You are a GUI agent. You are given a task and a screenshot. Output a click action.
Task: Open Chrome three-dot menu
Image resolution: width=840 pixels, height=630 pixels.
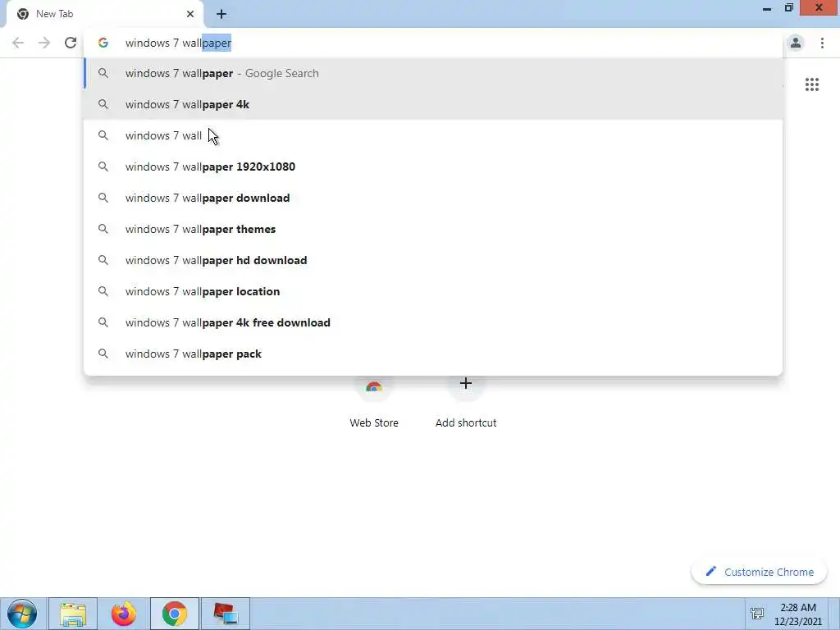[822, 43]
